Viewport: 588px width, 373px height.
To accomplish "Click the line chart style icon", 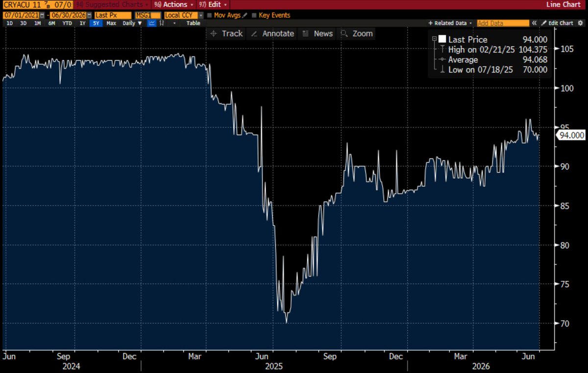I will coord(152,23).
